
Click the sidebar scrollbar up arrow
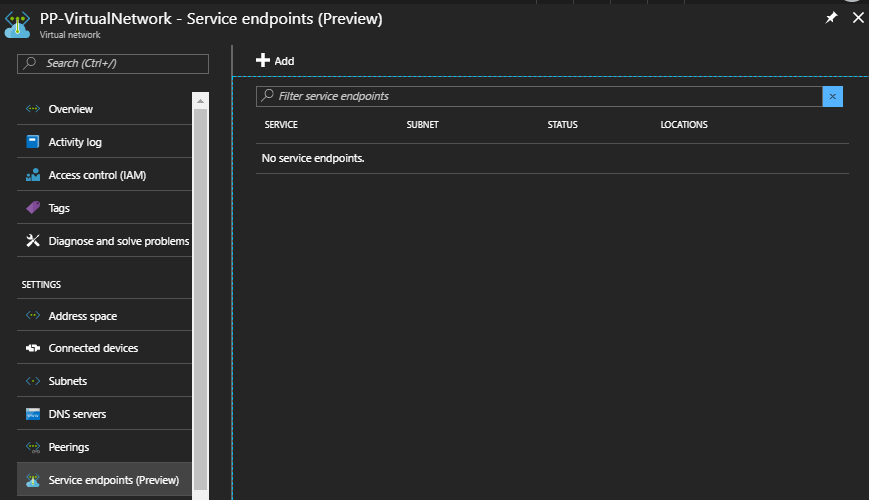tap(200, 101)
